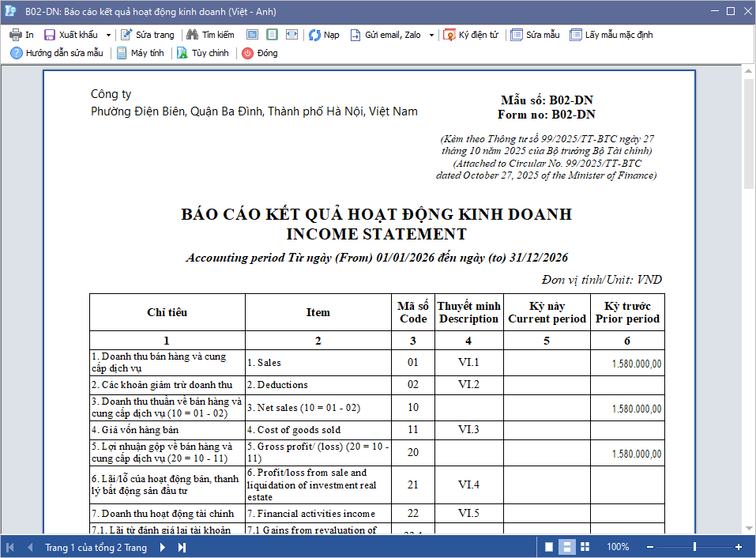
Task: Click the Đóng close report button
Action: pos(261,53)
